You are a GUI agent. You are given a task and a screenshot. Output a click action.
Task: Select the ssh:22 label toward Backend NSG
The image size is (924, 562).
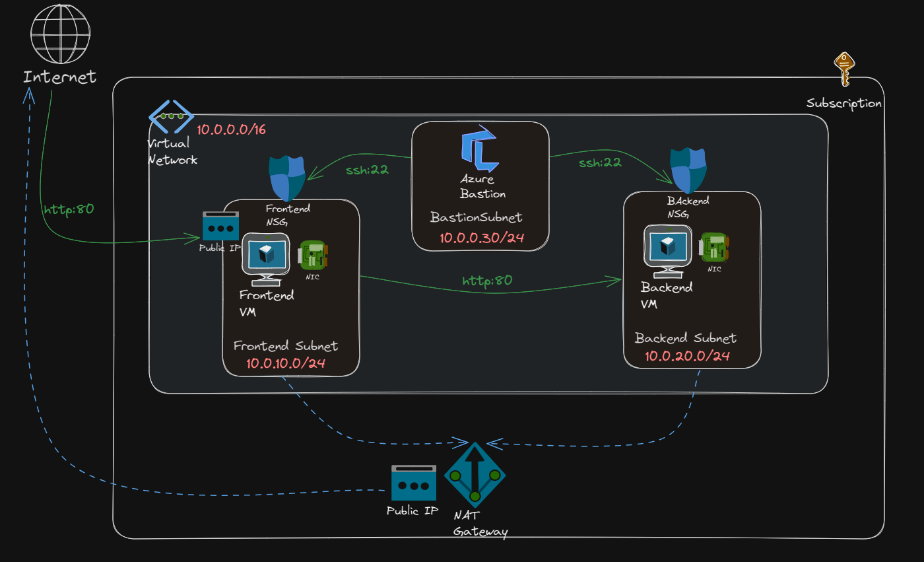(x=600, y=162)
